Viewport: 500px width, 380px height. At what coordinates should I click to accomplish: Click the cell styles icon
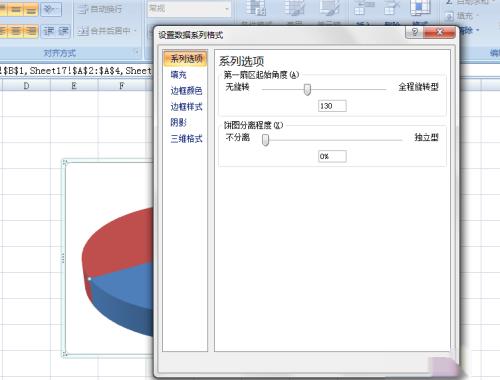pos(329,8)
